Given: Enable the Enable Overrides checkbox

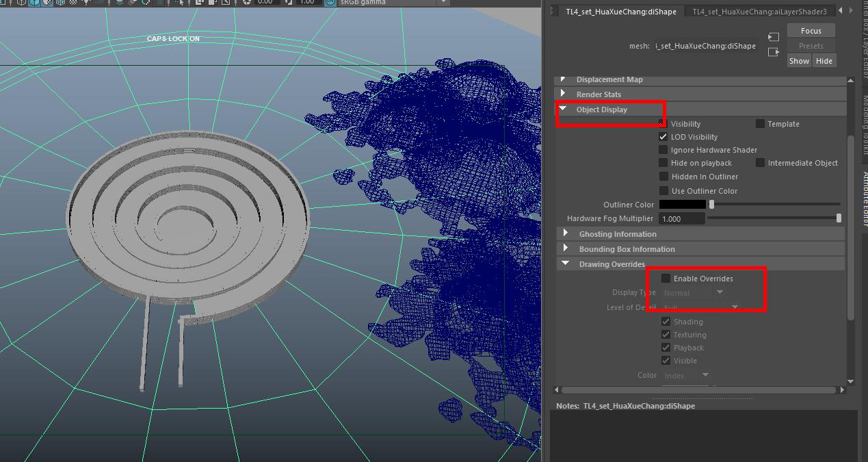Looking at the screenshot, I should 666,279.
